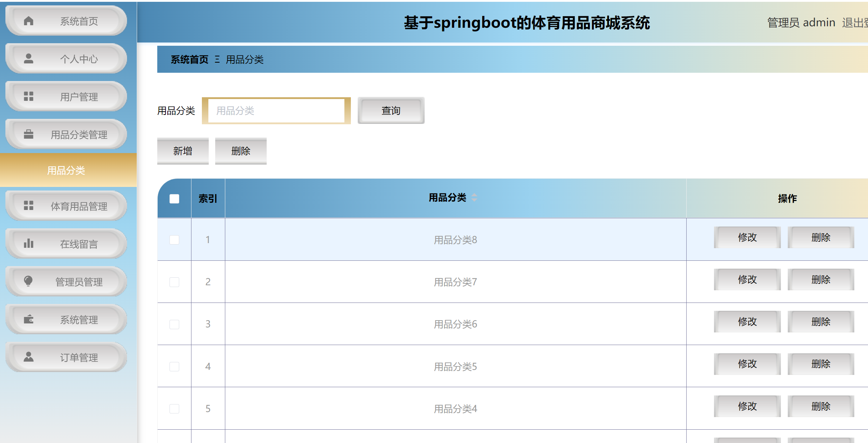Click 删除 for row 用品分类8
The width and height of the screenshot is (868, 443).
pos(821,237)
